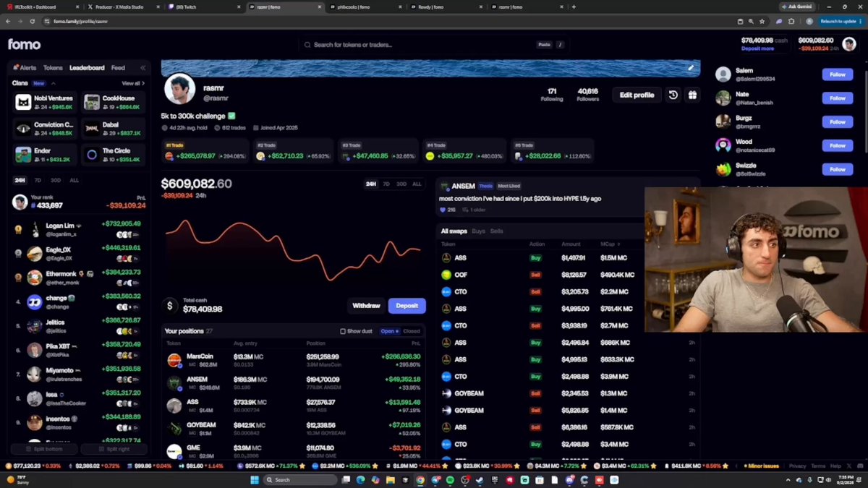Filter swaps by the Buys tab
This screenshot has height=488, width=868.
(478, 231)
